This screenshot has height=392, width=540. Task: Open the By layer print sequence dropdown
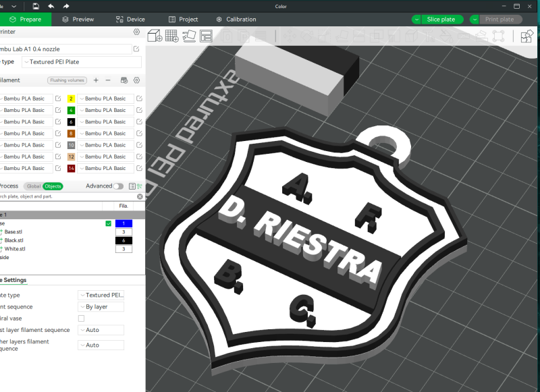pos(101,306)
